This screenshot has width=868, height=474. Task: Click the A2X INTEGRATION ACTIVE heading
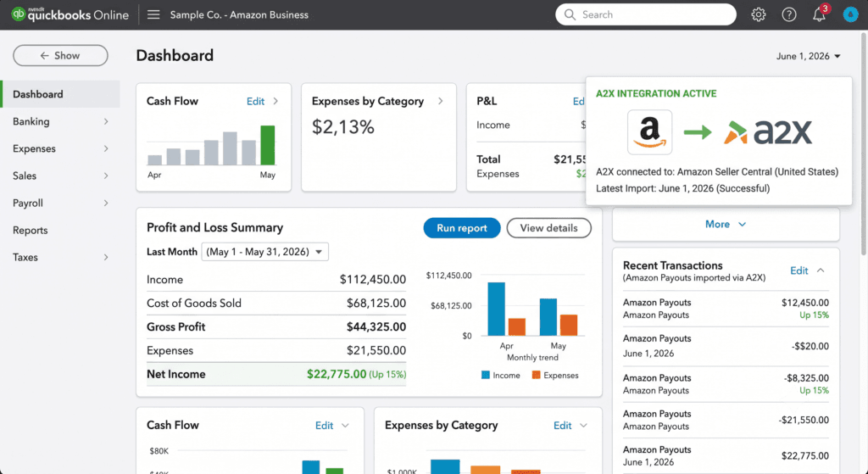click(656, 93)
